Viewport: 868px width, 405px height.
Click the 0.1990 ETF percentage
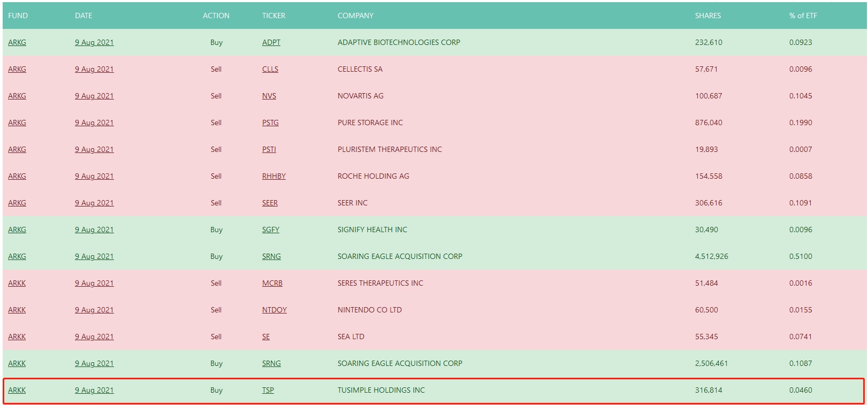pyautogui.click(x=801, y=123)
